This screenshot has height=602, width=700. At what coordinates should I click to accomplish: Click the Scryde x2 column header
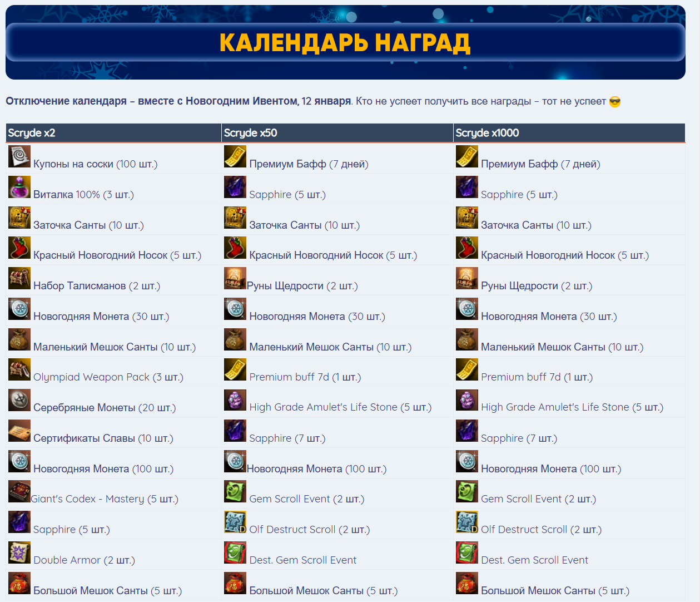coord(32,133)
